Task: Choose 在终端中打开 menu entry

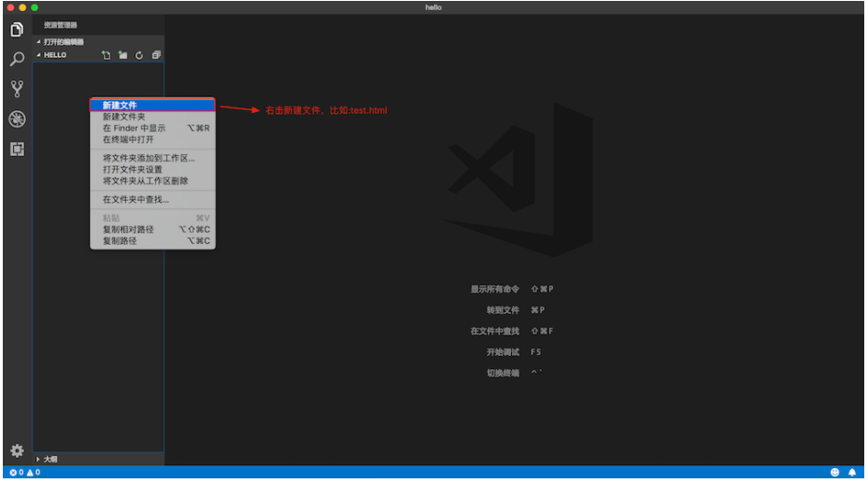Action: pos(153,140)
